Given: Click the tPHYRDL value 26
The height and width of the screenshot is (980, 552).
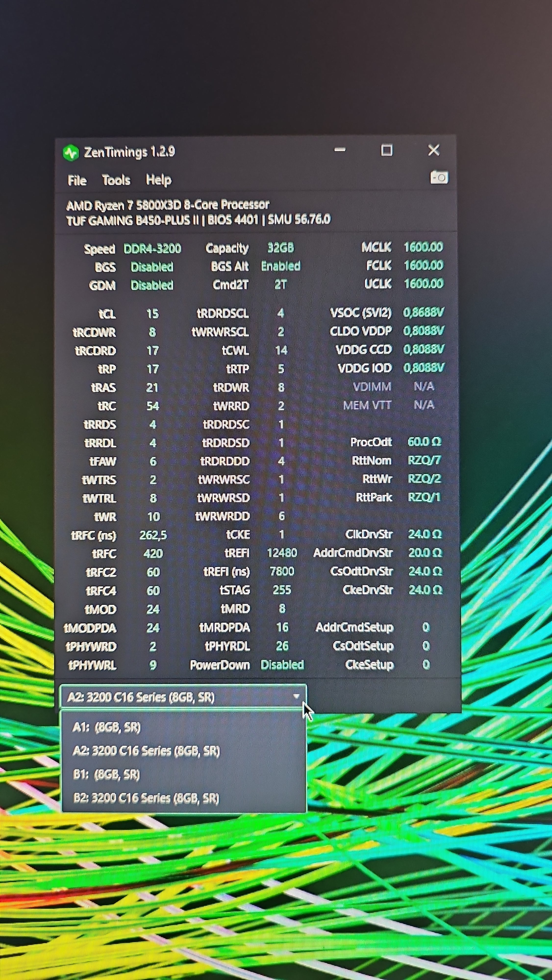Looking at the screenshot, I should click(x=282, y=646).
